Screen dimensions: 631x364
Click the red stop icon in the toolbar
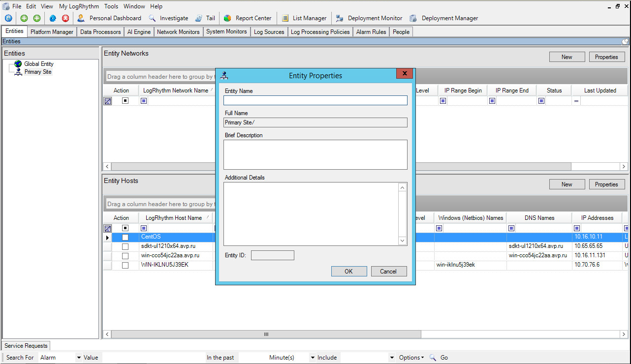tap(65, 18)
